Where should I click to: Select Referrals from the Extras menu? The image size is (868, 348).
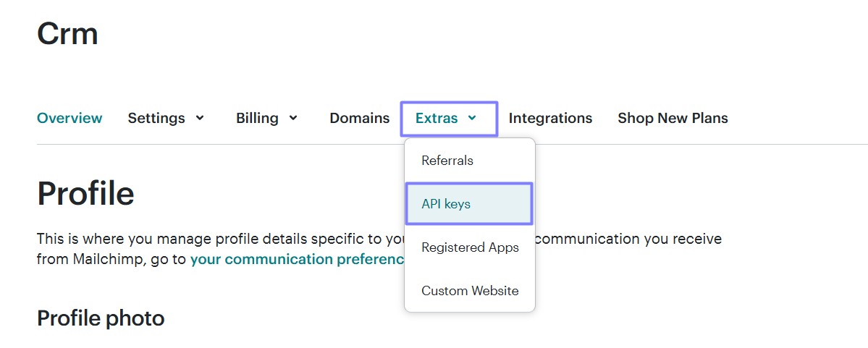[x=447, y=161]
